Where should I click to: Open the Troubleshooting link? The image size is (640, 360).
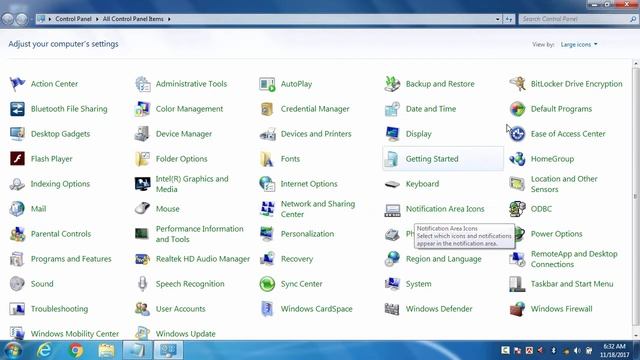(x=59, y=309)
